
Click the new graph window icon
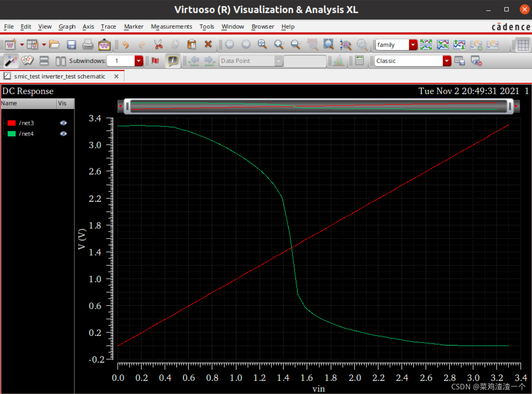(10, 44)
